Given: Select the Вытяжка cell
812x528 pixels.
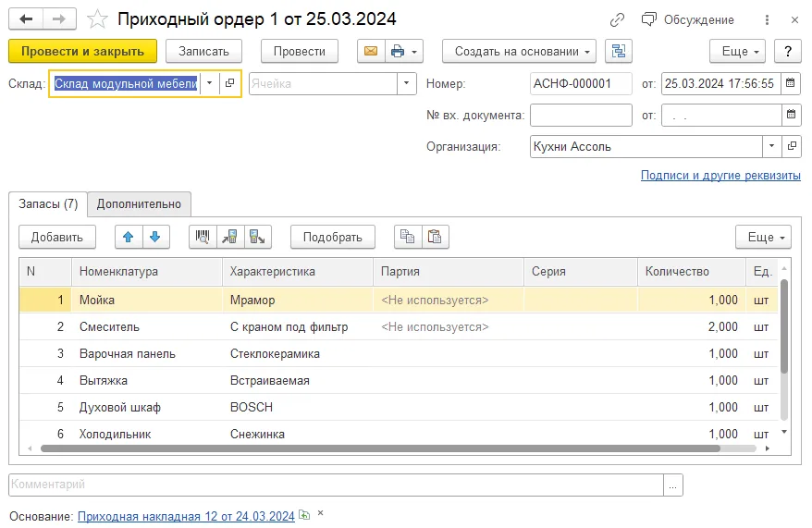Looking at the screenshot, I should [147, 381].
